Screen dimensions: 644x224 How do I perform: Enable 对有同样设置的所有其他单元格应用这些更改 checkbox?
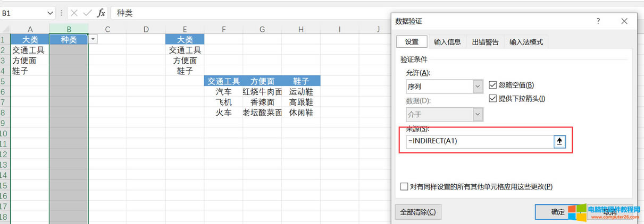click(405, 186)
